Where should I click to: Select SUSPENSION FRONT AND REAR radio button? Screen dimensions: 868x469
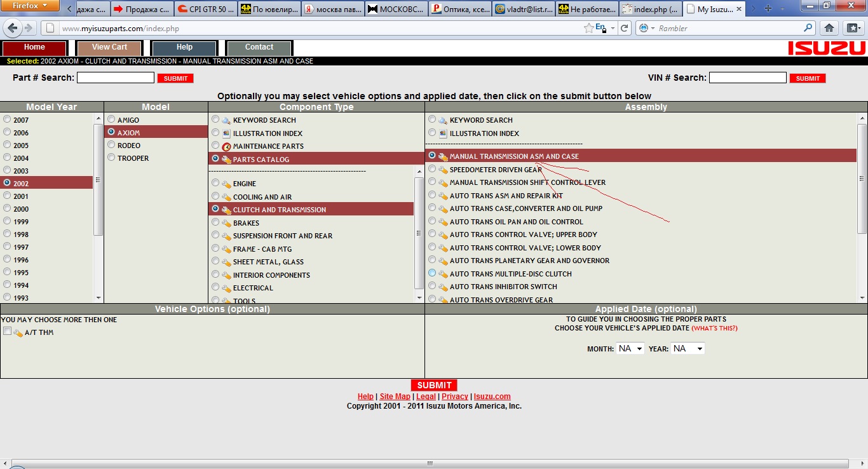pyautogui.click(x=215, y=235)
